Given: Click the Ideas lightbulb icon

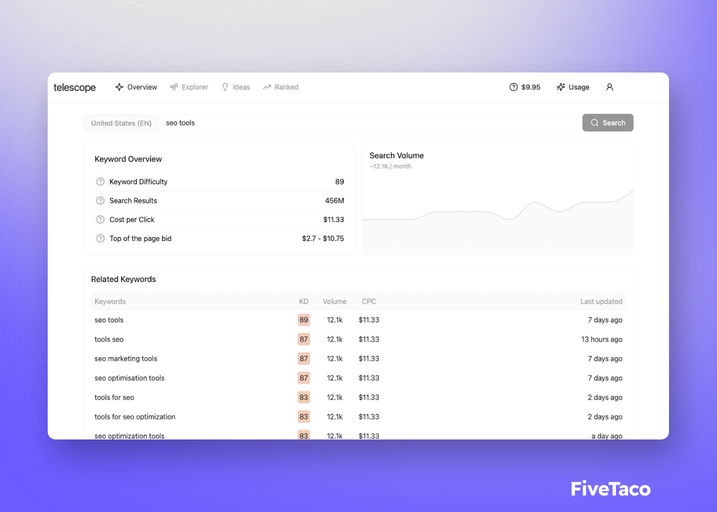Looking at the screenshot, I should pos(225,87).
